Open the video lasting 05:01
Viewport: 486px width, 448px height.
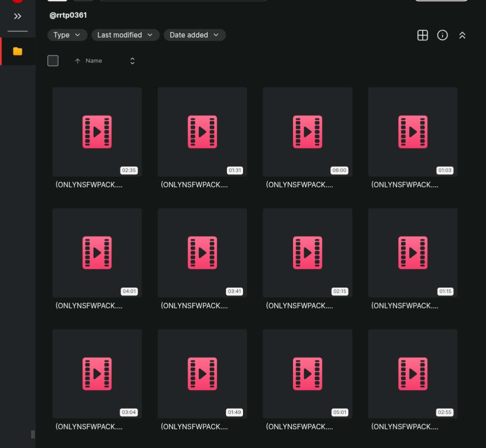pyautogui.click(x=307, y=374)
